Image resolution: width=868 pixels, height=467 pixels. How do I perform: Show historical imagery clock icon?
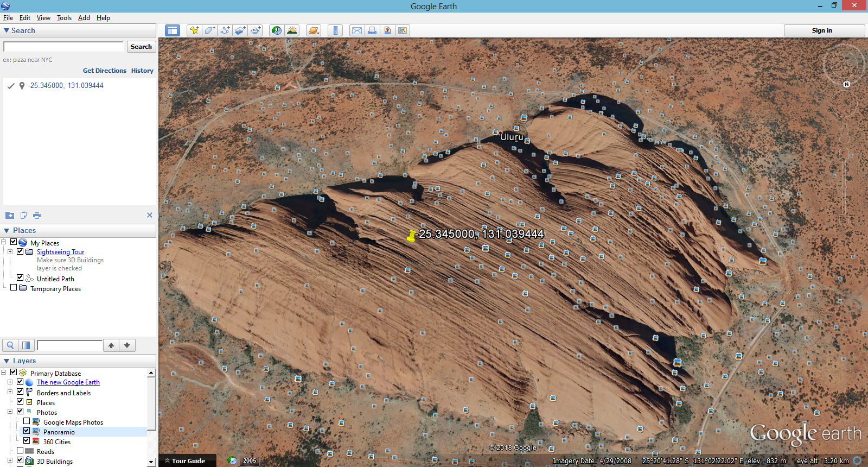[x=277, y=30]
